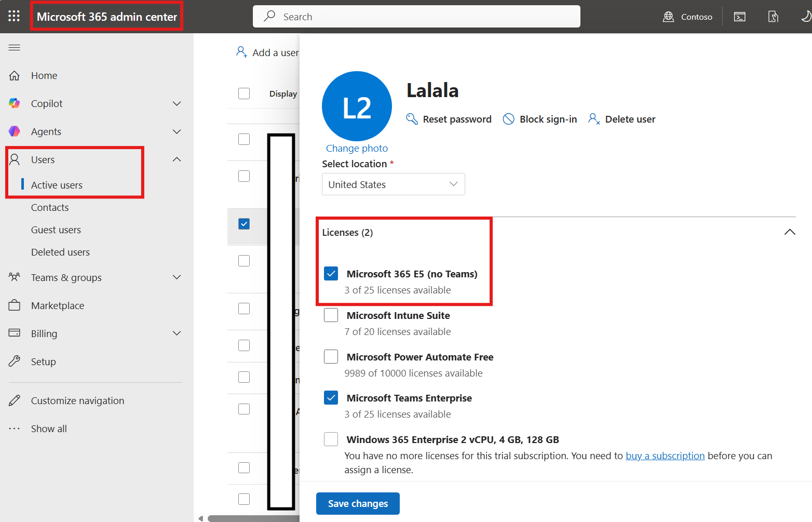Click the Delete user person icon
The image size is (812, 522).
tap(594, 119)
